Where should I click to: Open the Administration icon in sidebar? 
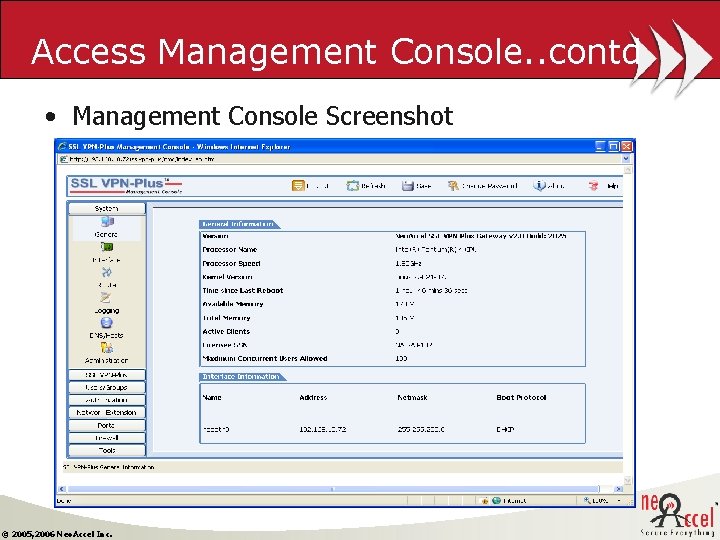(x=107, y=348)
